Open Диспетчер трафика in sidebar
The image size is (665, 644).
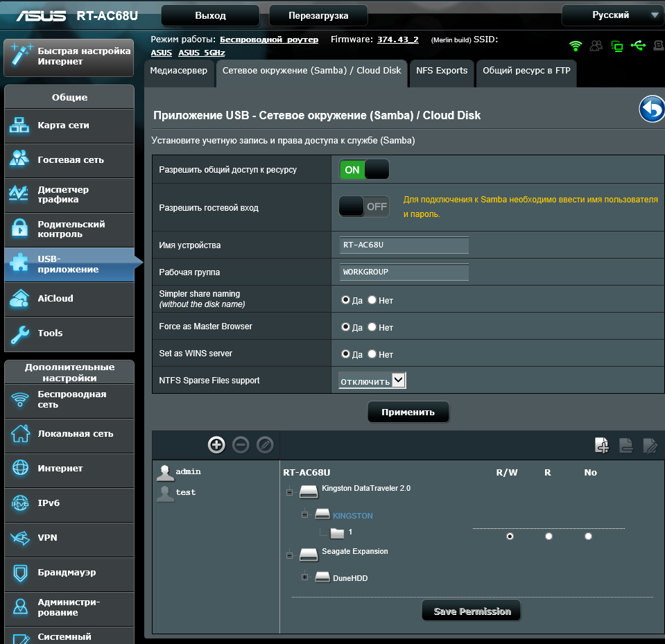coord(69,195)
